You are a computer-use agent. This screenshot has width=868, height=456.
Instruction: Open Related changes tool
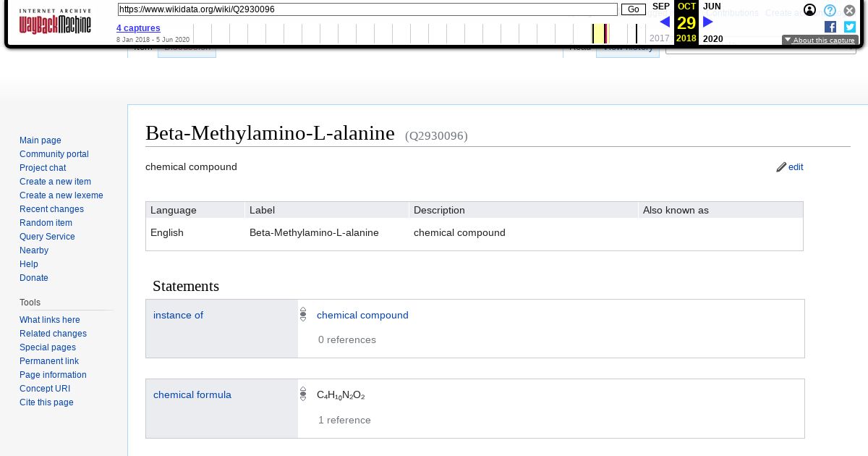[x=53, y=334]
